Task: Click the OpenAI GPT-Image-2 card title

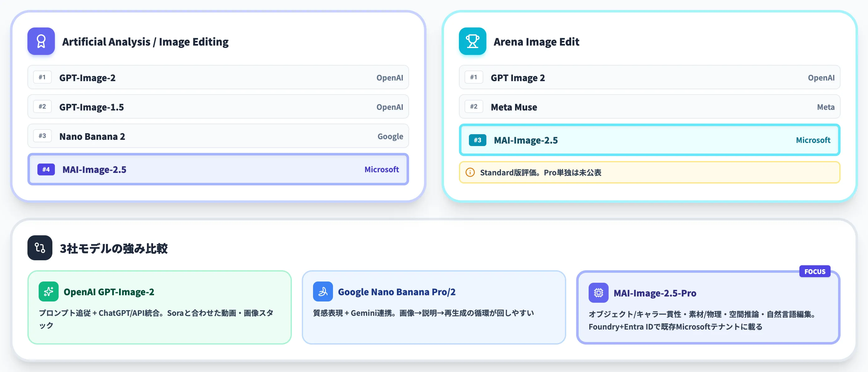Action: 109,292
